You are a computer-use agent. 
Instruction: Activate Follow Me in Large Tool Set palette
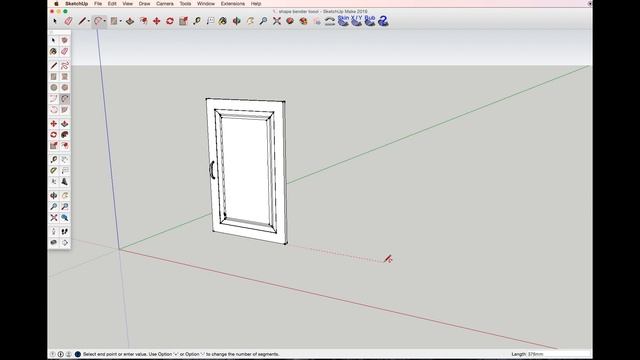pyautogui.click(x=64, y=134)
